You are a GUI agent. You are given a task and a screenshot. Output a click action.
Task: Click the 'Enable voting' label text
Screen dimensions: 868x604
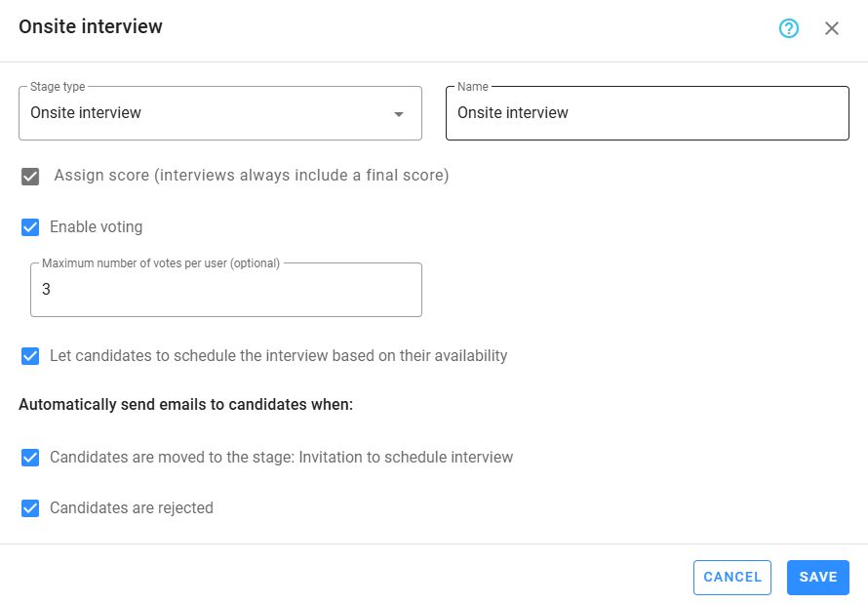tap(96, 227)
